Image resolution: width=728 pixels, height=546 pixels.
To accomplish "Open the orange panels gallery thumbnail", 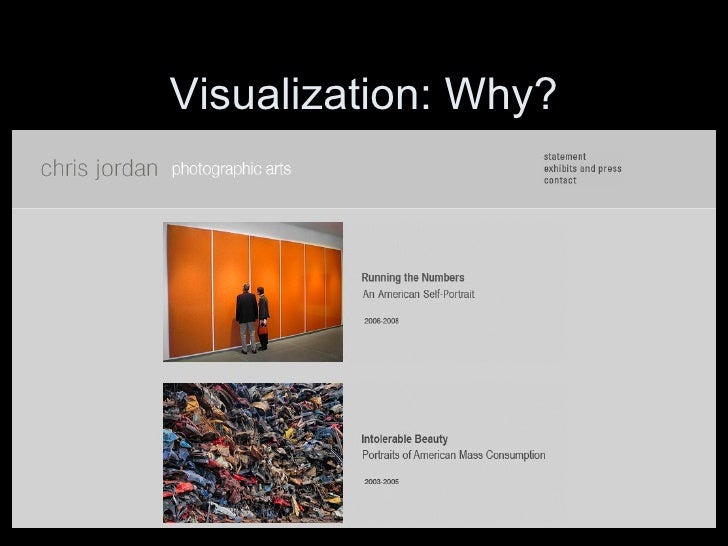I will pyautogui.click(x=253, y=292).
